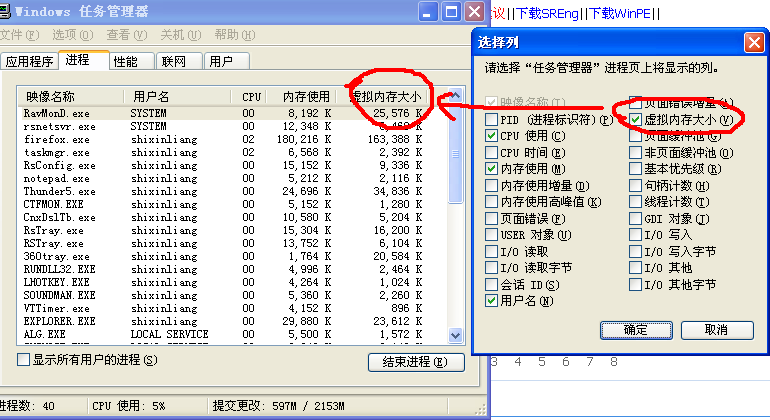770x420 pixels.
Task: Uncheck the 虚拟内存大小(V) checkbox
Action: (x=635, y=119)
